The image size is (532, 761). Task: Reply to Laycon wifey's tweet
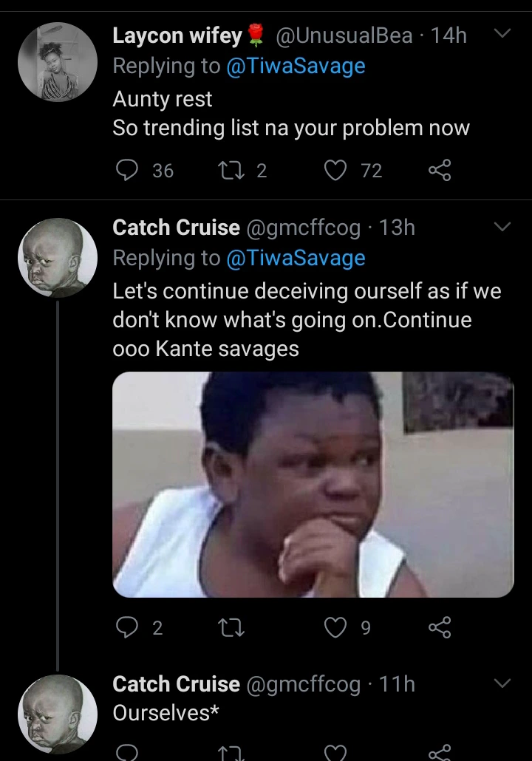(x=128, y=171)
